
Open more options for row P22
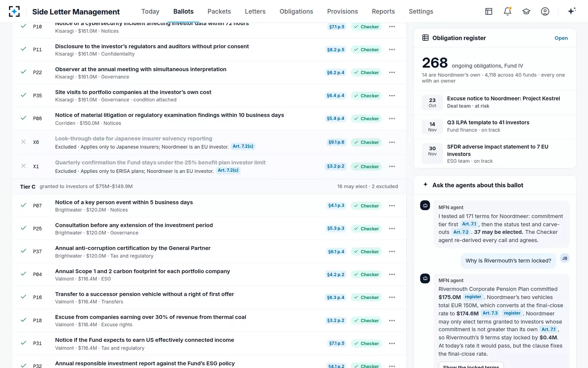[x=392, y=72]
